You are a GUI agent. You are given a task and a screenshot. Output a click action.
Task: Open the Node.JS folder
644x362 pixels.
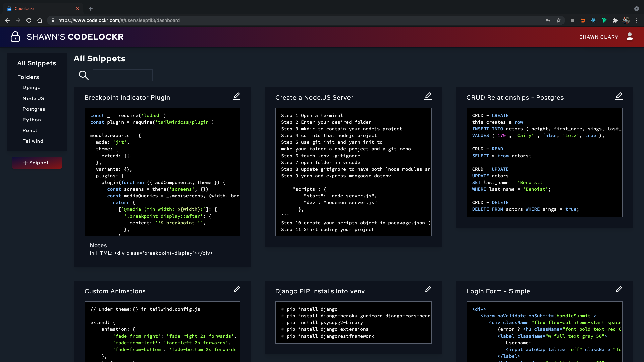[x=34, y=98]
